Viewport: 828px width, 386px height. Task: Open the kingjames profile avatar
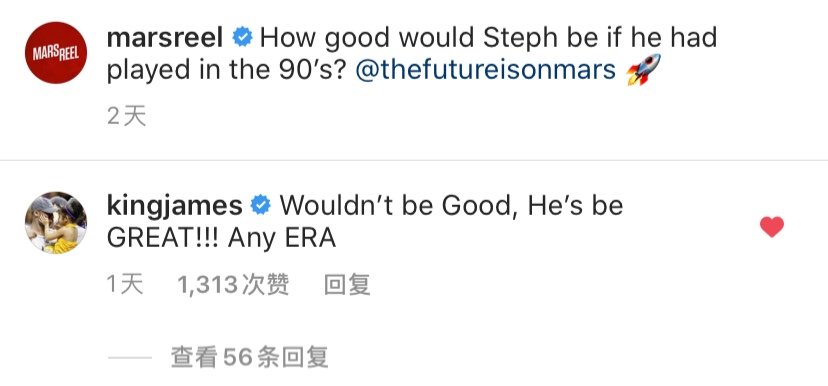[56, 223]
